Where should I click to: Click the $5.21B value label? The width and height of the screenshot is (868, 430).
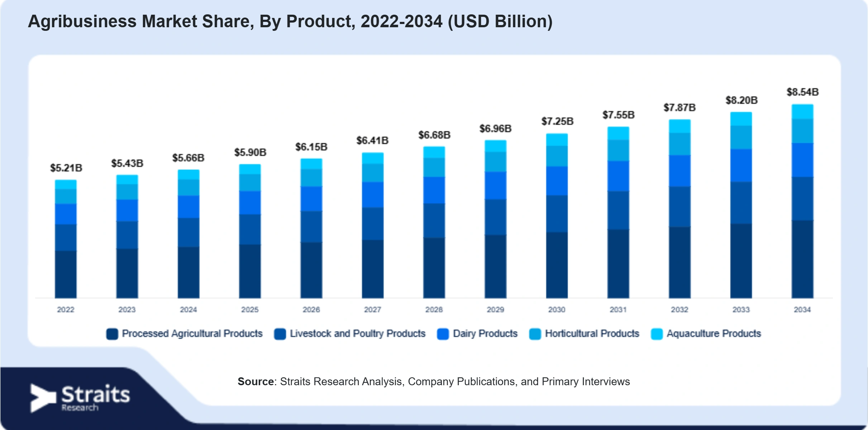click(66, 168)
